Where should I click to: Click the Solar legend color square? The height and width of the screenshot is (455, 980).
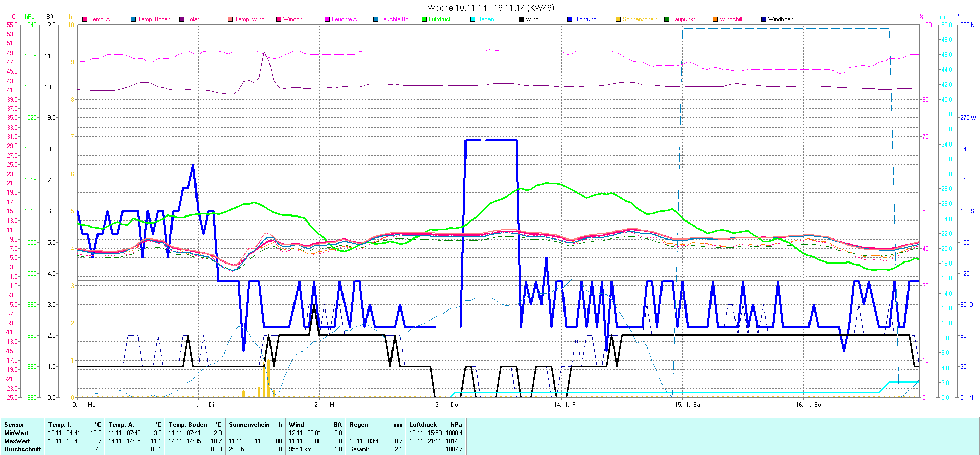[182, 19]
